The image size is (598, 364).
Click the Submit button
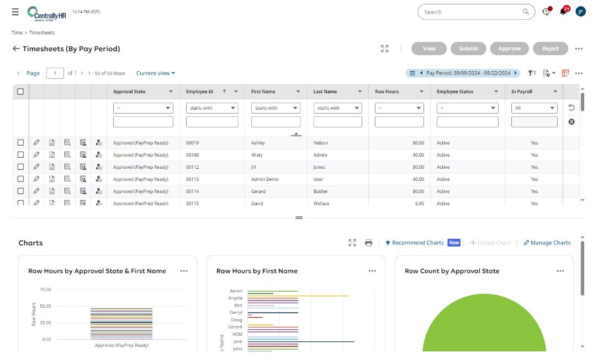pyautogui.click(x=468, y=49)
